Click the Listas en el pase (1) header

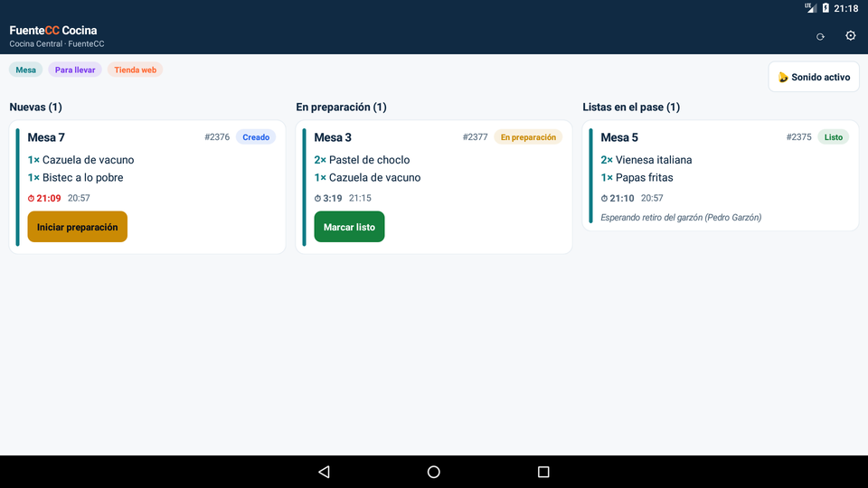pos(631,107)
